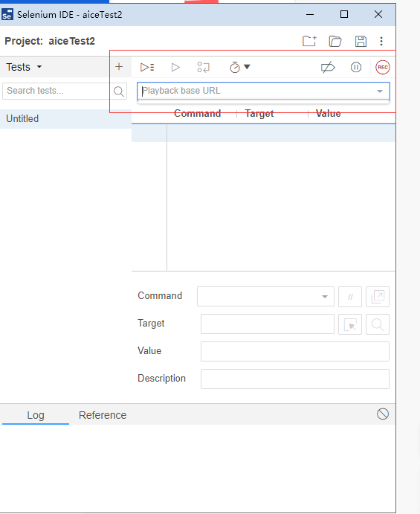Open test execution speed timer control
The width and height of the screenshot is (420, 514).
point(239,67)
